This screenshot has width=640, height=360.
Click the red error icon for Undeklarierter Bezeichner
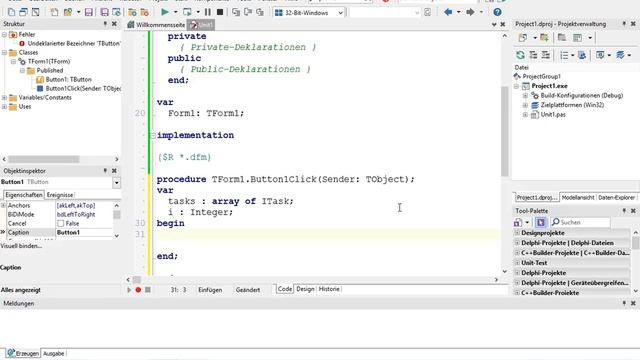point(22,44)
